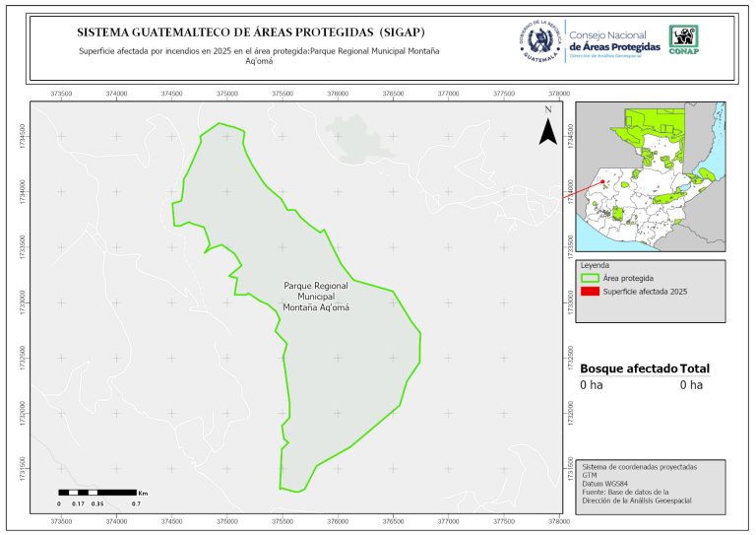
Task: Click the Guatemala coat of arms emblem
Action: click(x=538, y=41)
